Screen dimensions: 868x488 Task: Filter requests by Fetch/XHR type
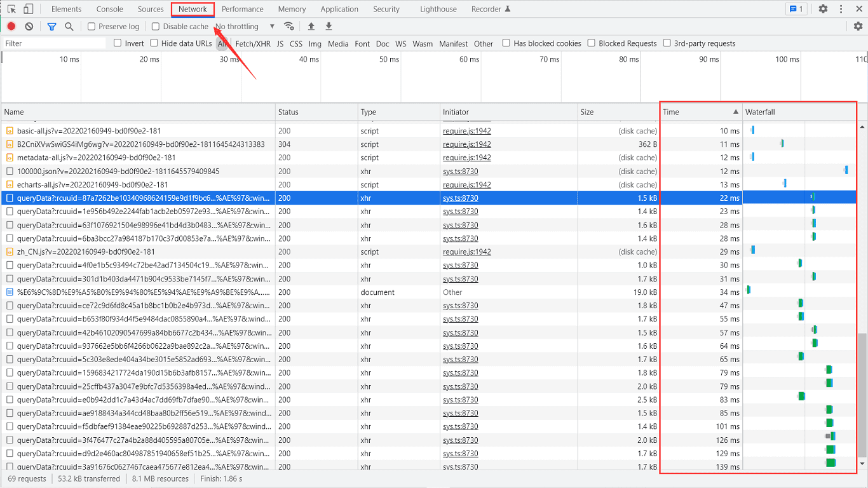point(253,44)
